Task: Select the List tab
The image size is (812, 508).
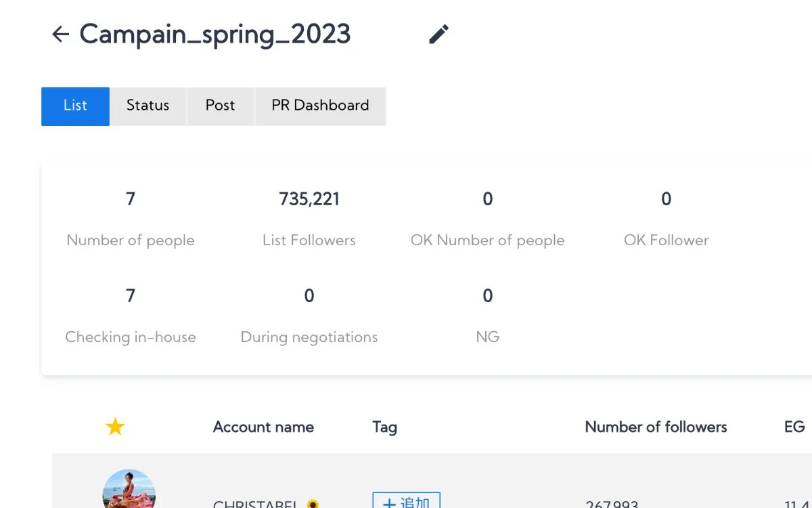Action: pos(75,106)
